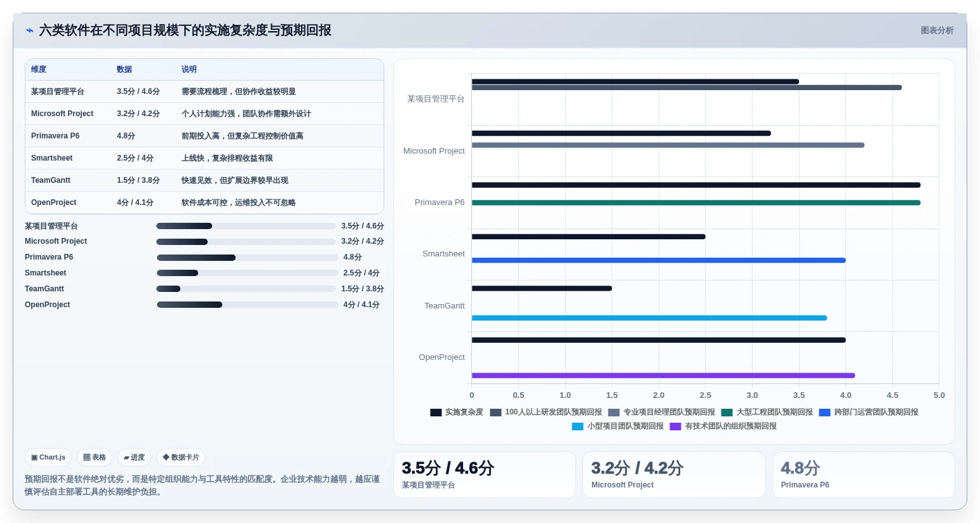Open the 3.2分 / 4.2分 Microsoft Project card
Viewport: 980px width, 523px height.
[x=674, y=475]
